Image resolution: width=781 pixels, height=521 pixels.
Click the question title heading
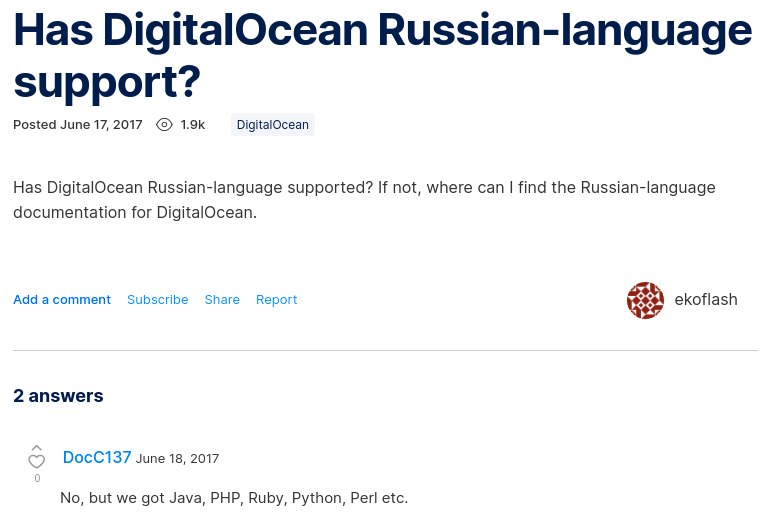(x=383, y=56)
